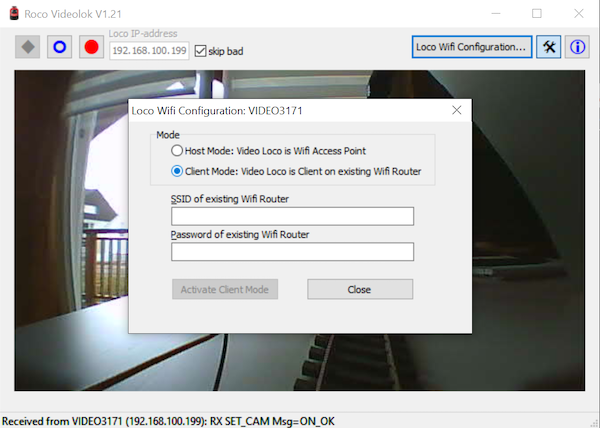This screenshot has height=428, width=600.
Task: Toggle the skip bad checkbox
Action: (x=201, y=50)
